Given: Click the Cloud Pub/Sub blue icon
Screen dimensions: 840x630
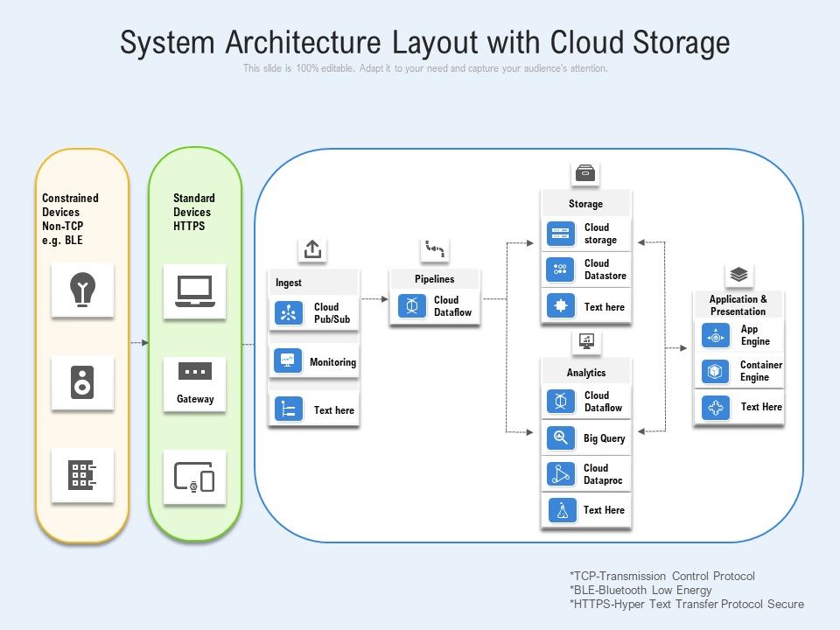Looking at the screenshot, I should click(289, 313).
